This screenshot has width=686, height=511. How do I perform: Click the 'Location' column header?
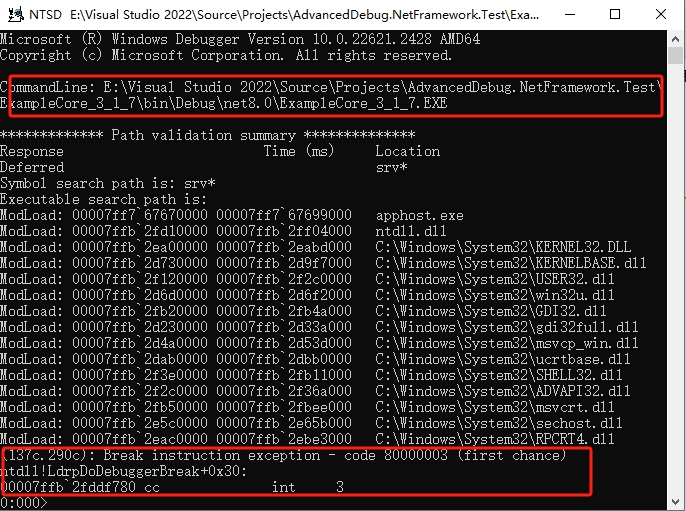tap(408, 151)
